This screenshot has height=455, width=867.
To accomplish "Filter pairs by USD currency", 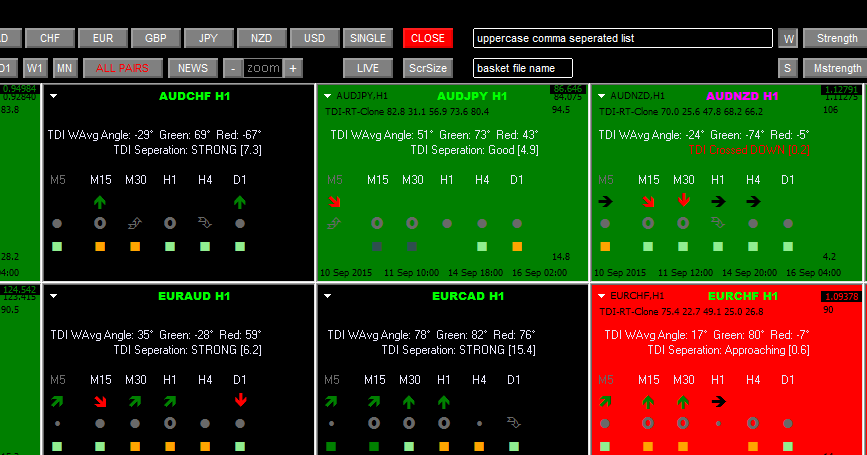I will pyautogui.click(x=315, y=38).
